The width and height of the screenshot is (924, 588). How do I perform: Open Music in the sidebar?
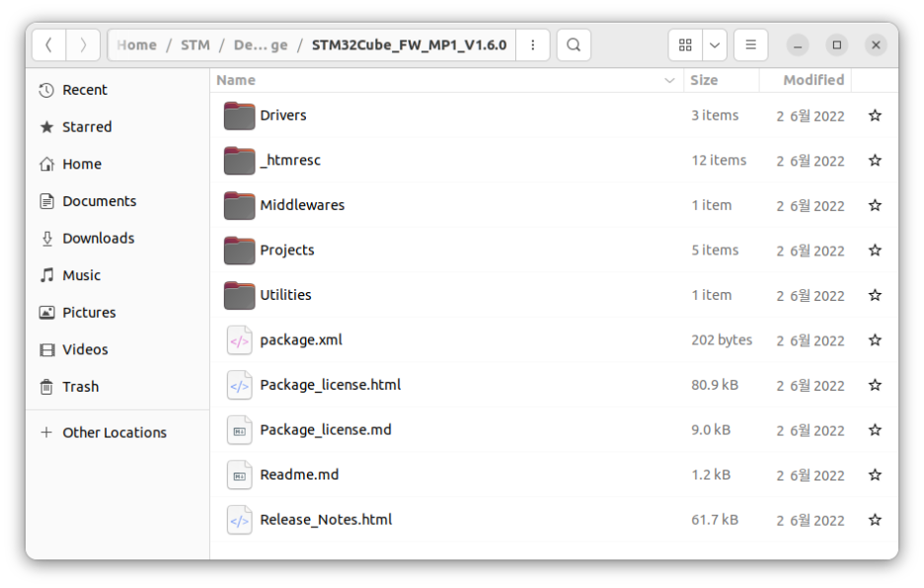pyautogui.click(x=117, y=275)
